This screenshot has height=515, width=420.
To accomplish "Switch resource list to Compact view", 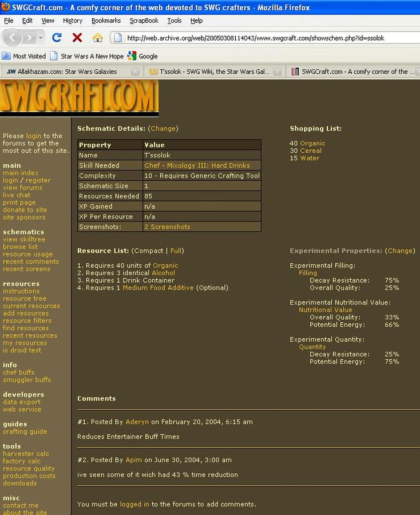I will [148, 251].
